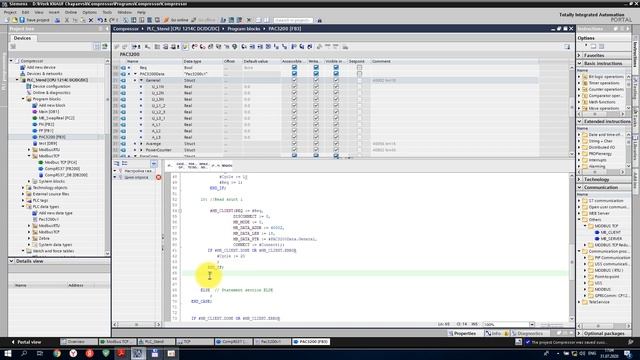Toggle Accessible checkbox for Average row

294,144
